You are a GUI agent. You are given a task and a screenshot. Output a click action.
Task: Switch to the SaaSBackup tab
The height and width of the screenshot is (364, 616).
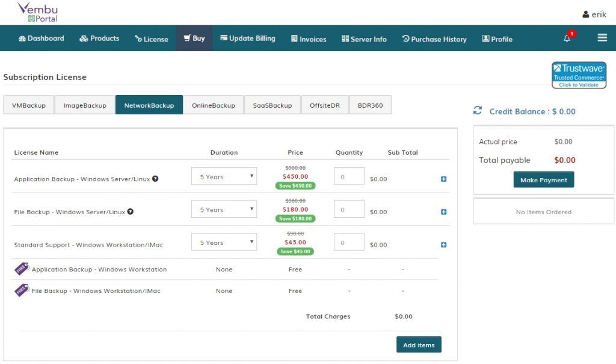273,105
